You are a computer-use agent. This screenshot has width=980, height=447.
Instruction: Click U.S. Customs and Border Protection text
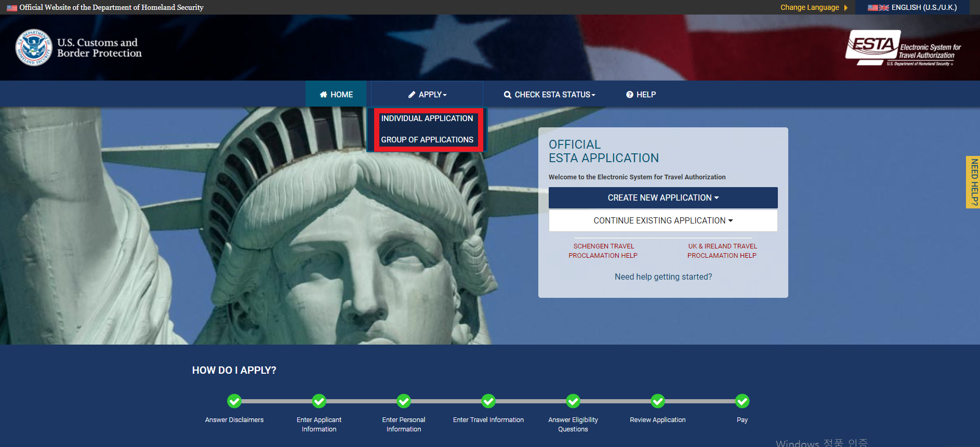99,48
